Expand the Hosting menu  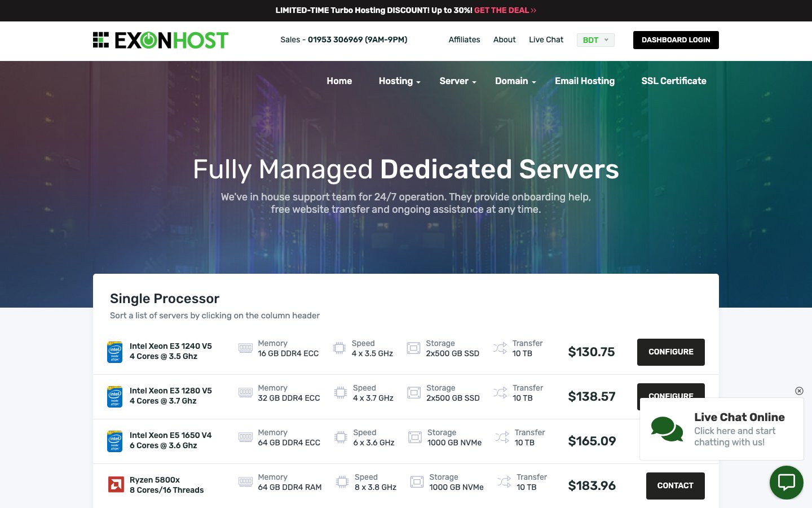(399, 81)
